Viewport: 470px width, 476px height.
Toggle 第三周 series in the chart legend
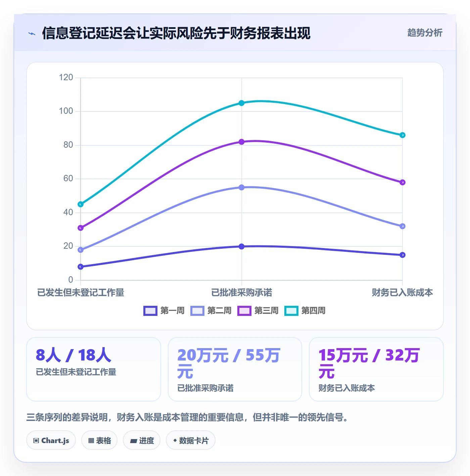[258, 311]
